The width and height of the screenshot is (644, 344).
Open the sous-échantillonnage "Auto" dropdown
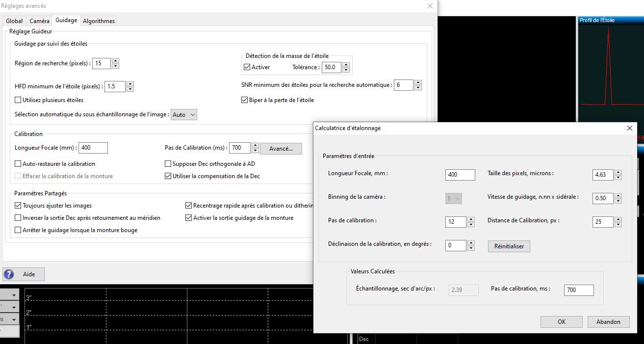pyautogui.click(x=184, y=114)
